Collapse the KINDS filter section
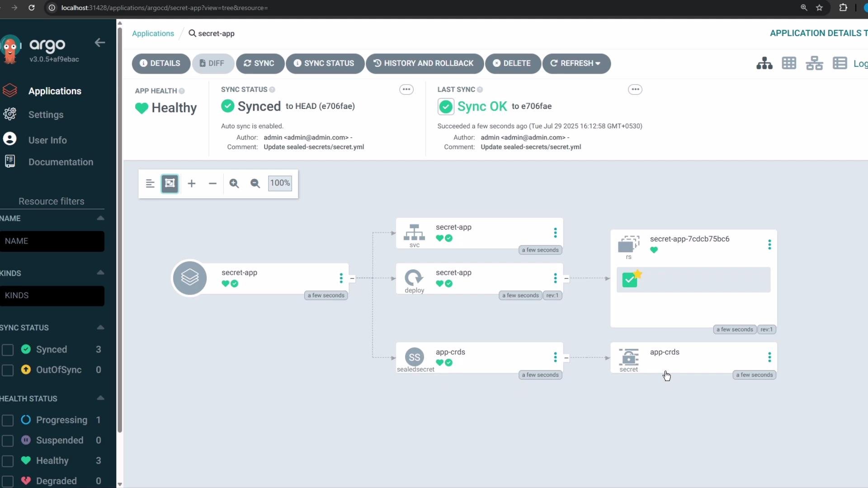Viewport: 868px width, 488px height. point(100,273)
